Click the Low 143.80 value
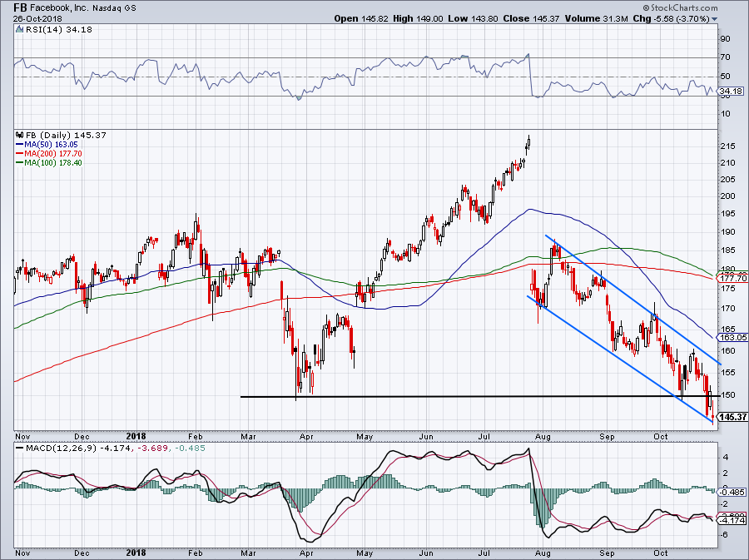 coord(473,18)
